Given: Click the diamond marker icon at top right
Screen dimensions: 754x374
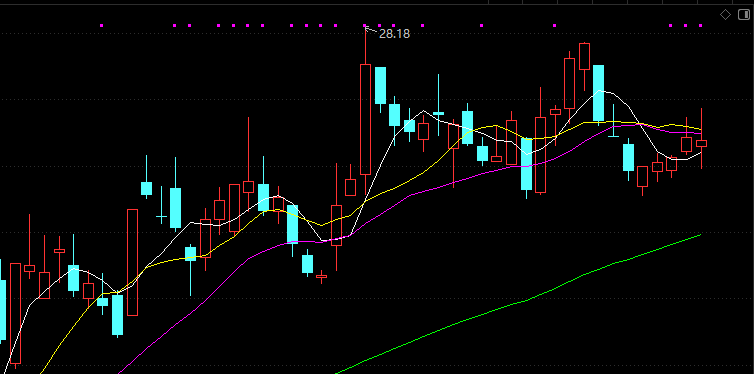Looking at the screenshot, I should [x=725, y=15].
